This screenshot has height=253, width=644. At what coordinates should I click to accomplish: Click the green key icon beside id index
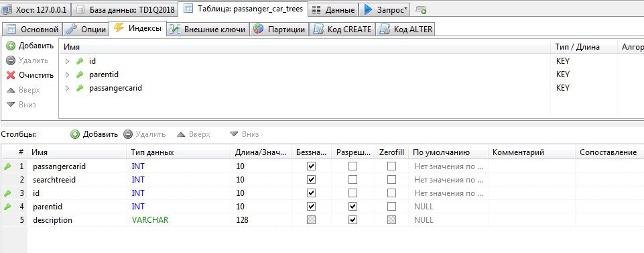tap(80, 61)
